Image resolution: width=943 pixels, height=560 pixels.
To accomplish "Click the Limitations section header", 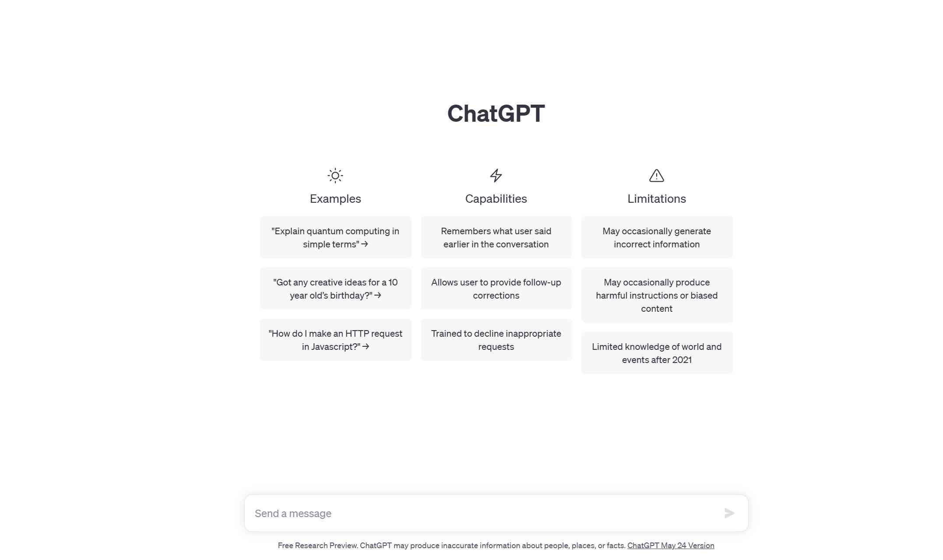I will [656, 199].
